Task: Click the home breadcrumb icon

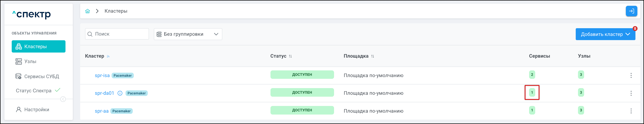Action: pos(87,11)
